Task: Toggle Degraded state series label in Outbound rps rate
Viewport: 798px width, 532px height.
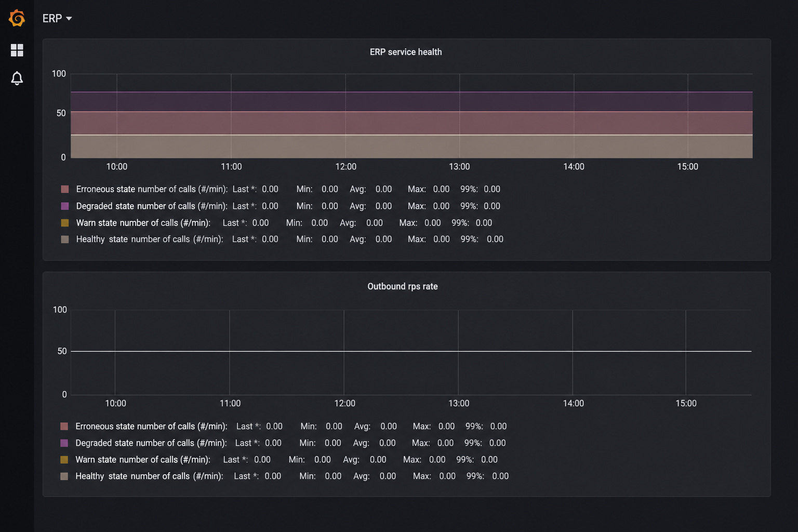Action: coord(151,443)
